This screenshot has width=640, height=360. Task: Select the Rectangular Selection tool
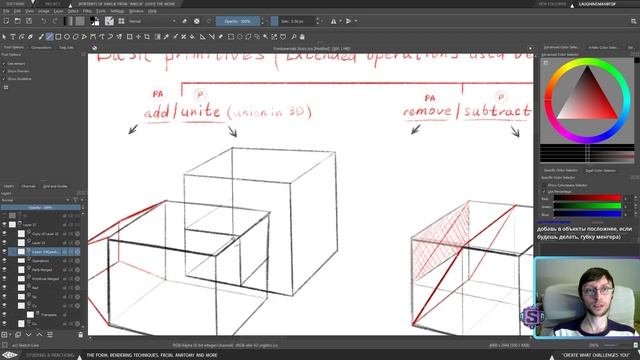click(x=231, y=37)
